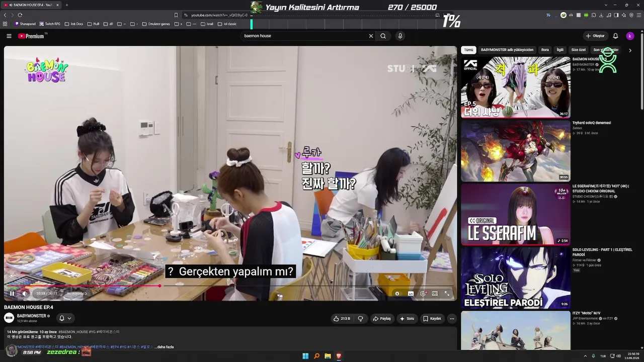
Task: Open the player settings gear
Action: [423, 294]
